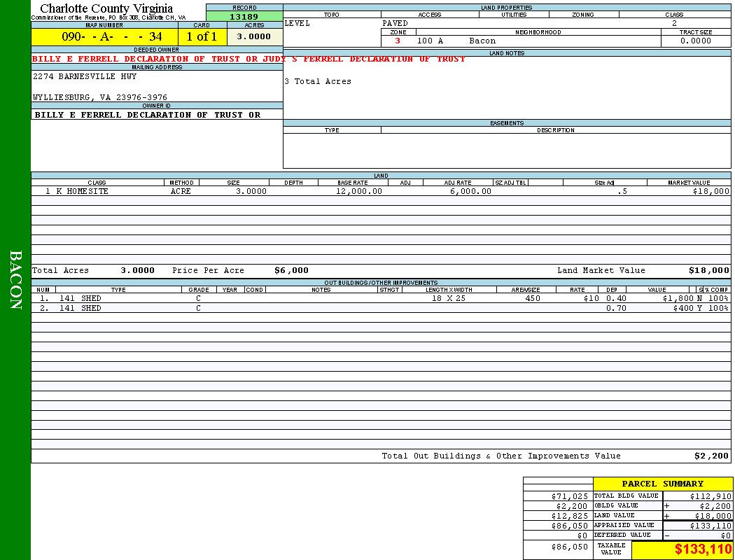The width and height of the screenshot is (735, 560).
Task: Click the base rate 12,000.00 cell
Action: [x=359, y=191]
